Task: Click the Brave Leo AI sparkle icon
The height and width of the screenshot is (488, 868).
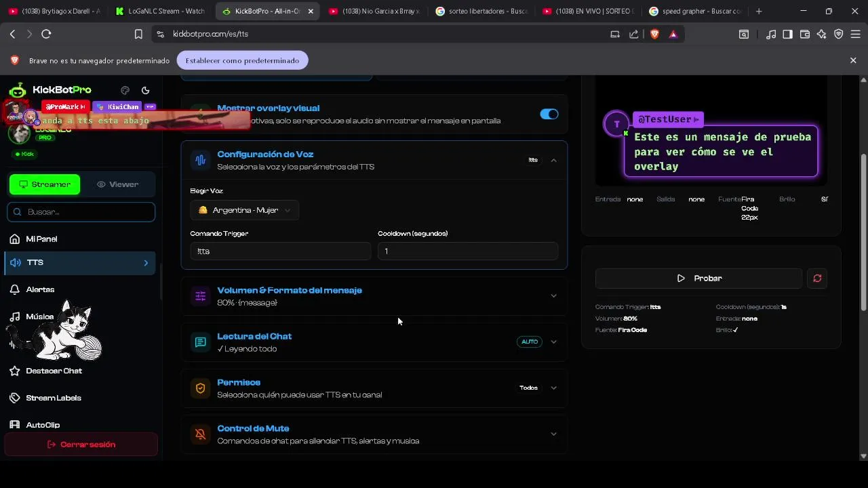Action: tap(822, 34)
